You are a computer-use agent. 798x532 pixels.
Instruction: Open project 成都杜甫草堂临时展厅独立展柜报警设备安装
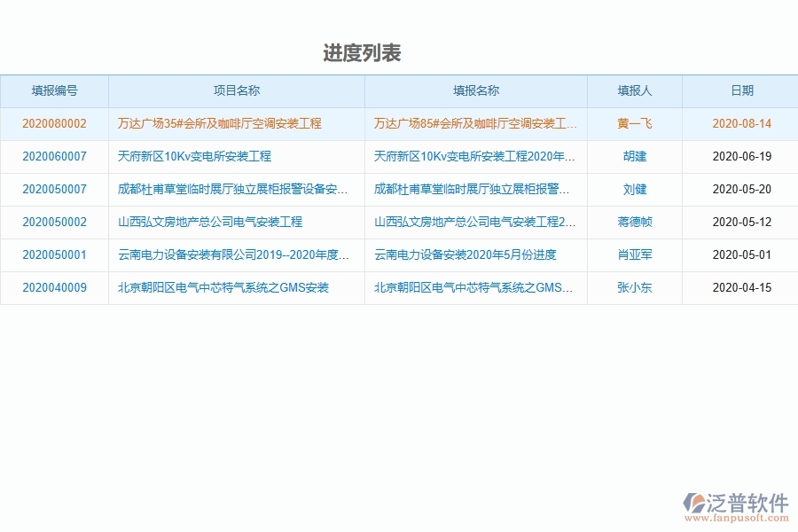[x=227, y=189]
